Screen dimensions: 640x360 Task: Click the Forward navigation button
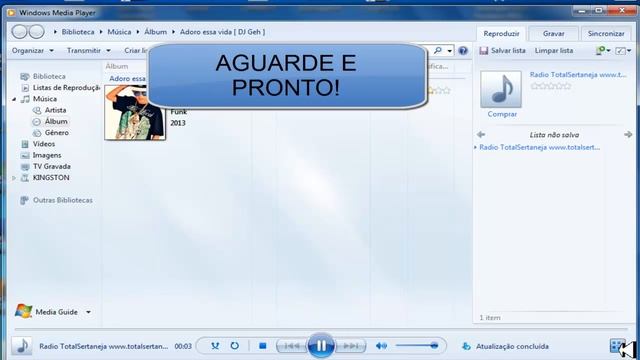37,32
